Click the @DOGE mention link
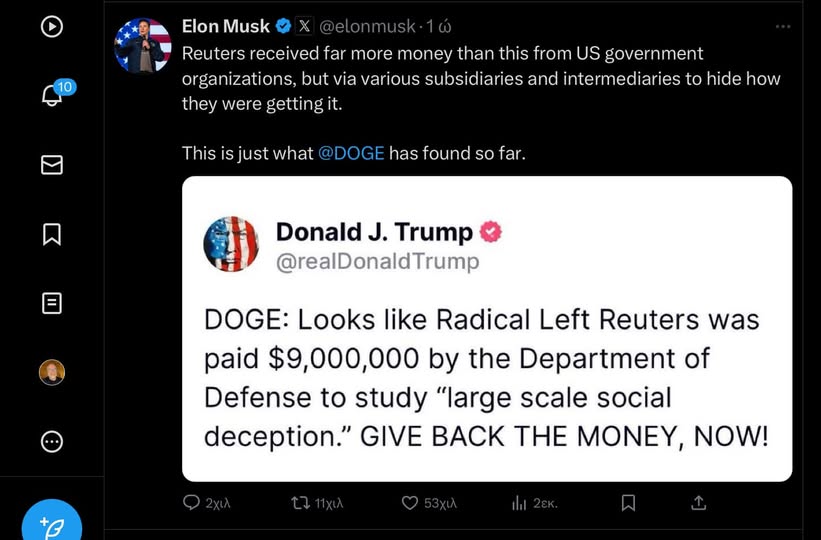The width and height of the screenshot is (821, 540). 351,153
